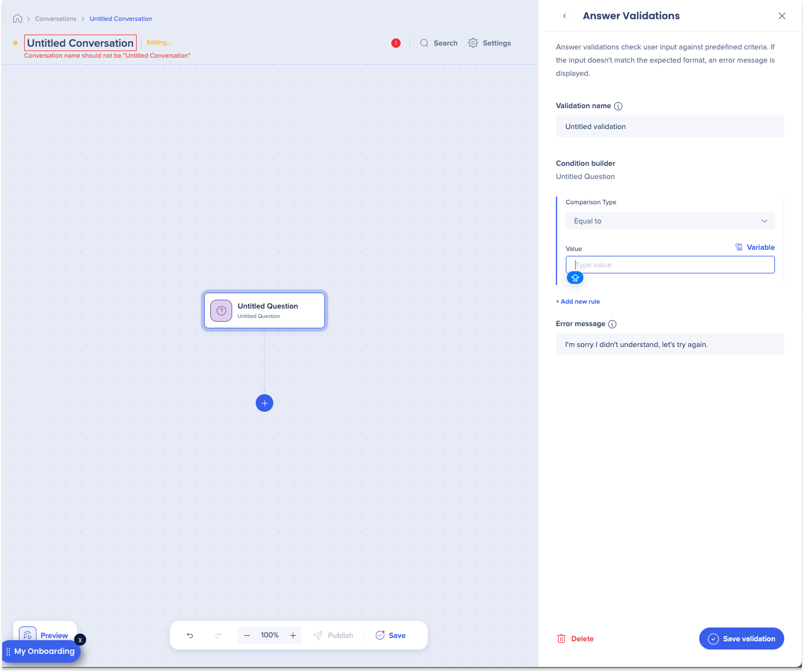This screenshot has width=804, height=672.
Task: Zoom out with the minus button
Action: click(x=247, y=635)
